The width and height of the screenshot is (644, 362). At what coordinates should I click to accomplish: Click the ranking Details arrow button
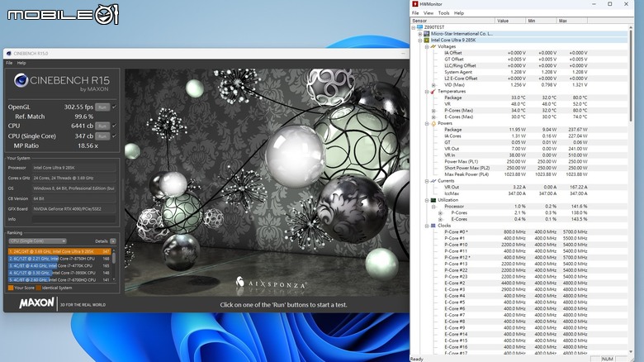(x=113, y=241)
